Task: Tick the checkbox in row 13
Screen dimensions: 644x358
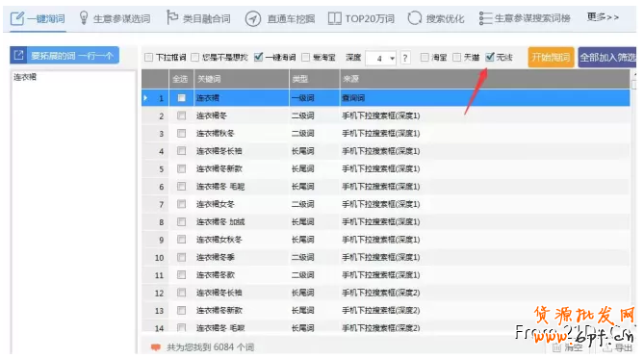Action: click(181, 311)
